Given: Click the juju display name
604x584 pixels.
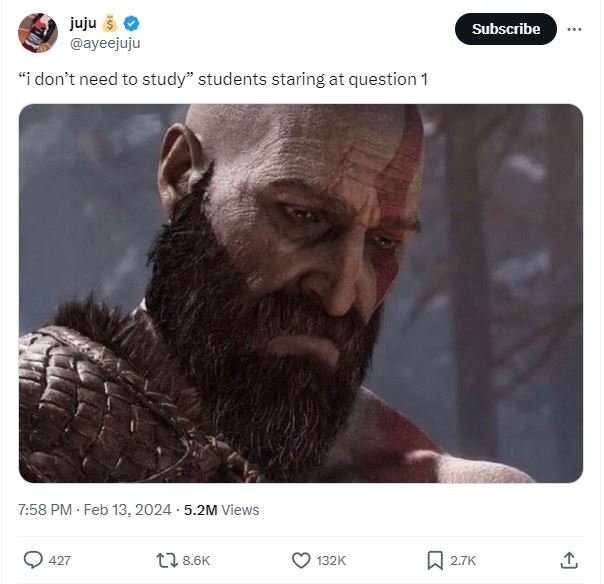Looking at the screenshot, I should pyautogui.click(x=83, y=23).
